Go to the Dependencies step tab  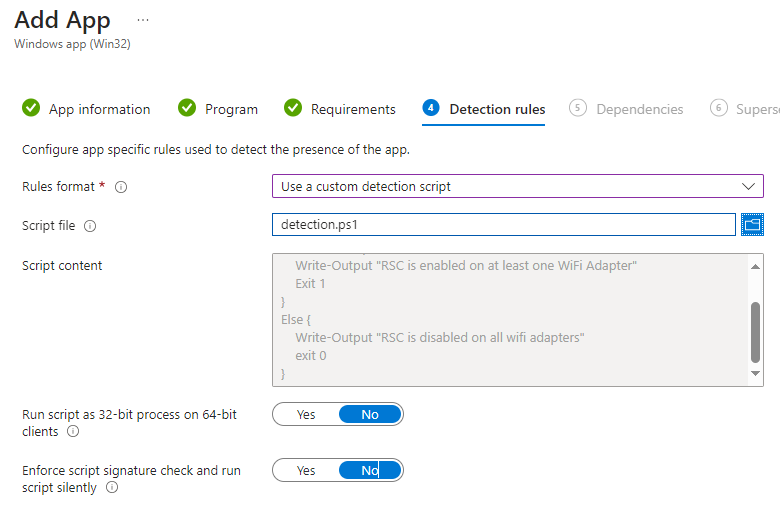pos(639,109)
